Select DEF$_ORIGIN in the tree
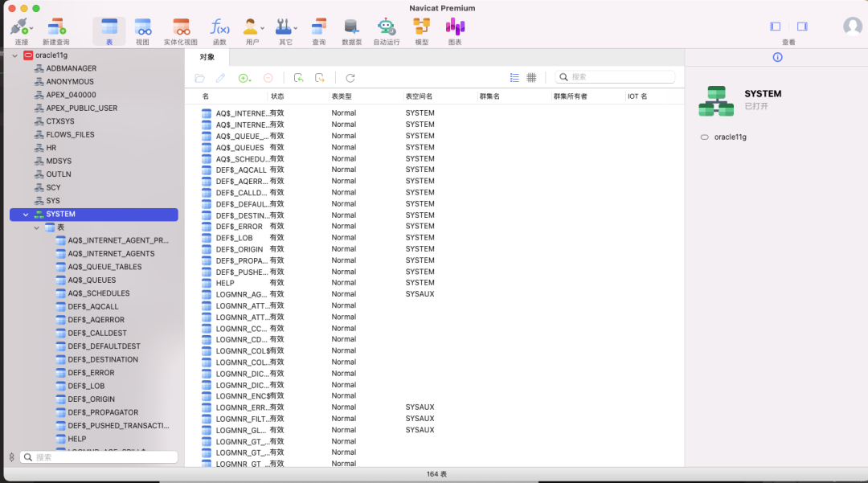 pyautogui.click(x=93, y=399)
